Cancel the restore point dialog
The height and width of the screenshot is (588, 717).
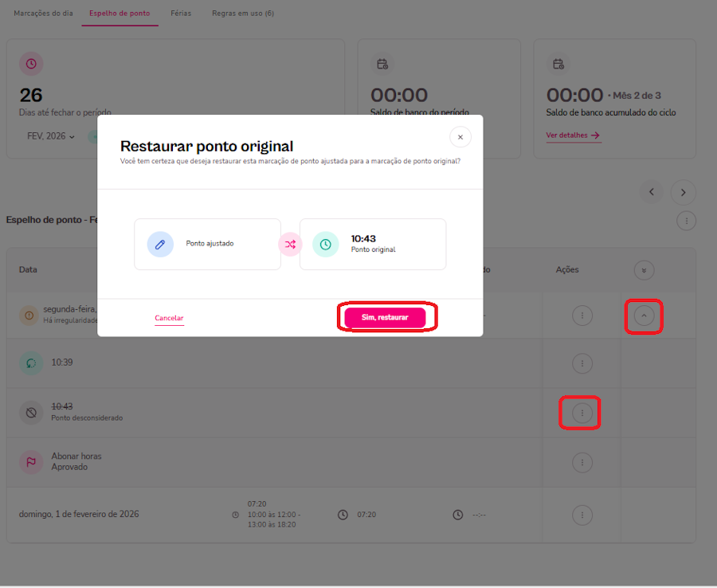pyautogui.click(x=169, y=318)
